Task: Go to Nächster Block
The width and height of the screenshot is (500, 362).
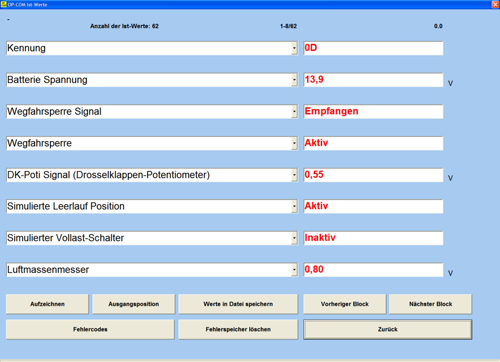Action: click(x=431, y=304)
